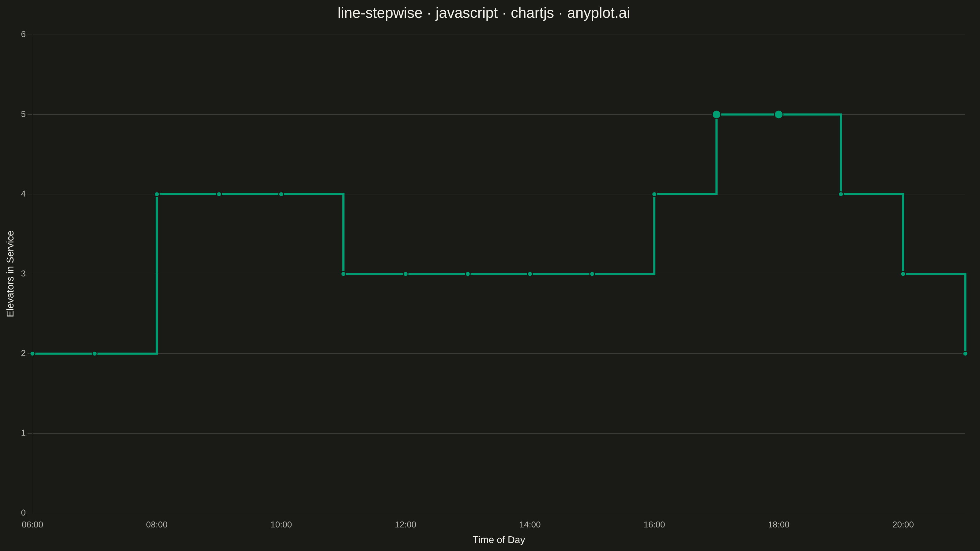Screen dimensions: 980x551
Task: Select the data point at 10:00
Action: (281, 194)
